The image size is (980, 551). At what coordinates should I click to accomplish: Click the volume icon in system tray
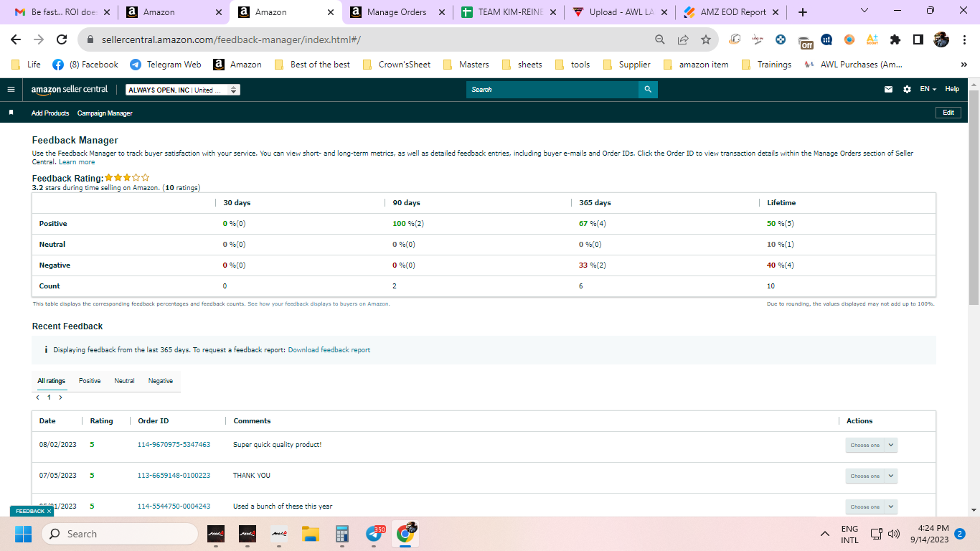tap(894, 534)
